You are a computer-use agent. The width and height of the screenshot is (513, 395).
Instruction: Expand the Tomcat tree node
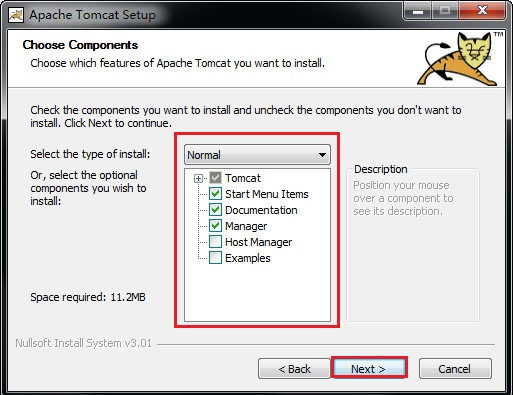198,178
